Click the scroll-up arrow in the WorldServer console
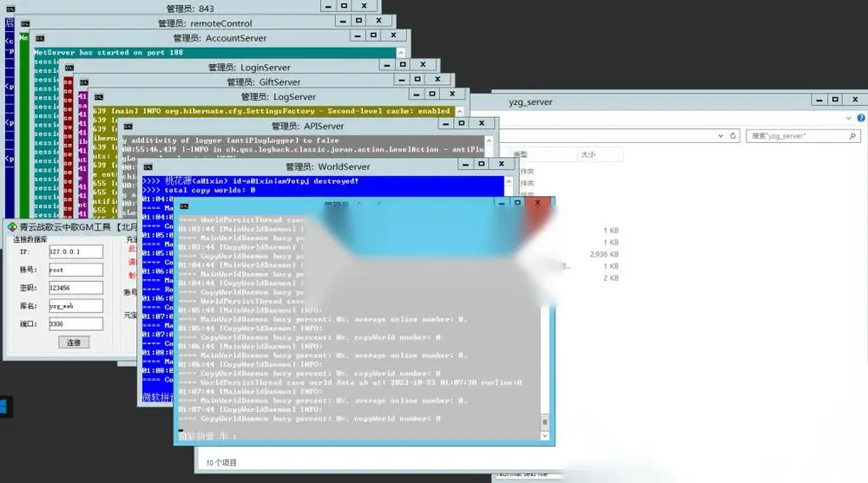Image resolution: width=868 pixels, height=483 pixels. (508, 181)
